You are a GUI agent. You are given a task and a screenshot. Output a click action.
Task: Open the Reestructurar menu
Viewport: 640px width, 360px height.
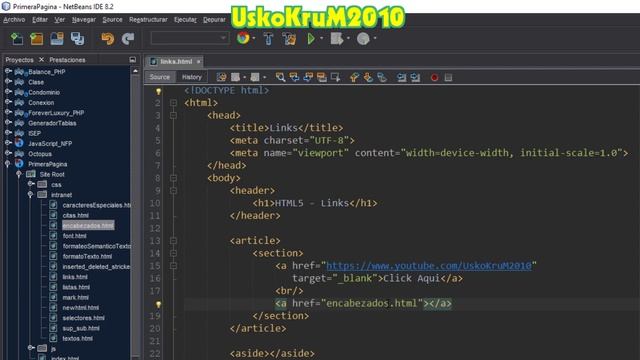coord(148,20)
